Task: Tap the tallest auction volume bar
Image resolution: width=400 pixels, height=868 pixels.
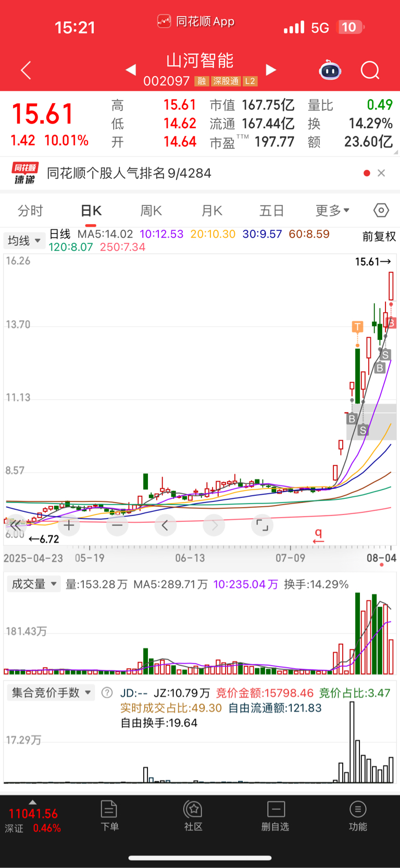Action: tap(352, 742)
